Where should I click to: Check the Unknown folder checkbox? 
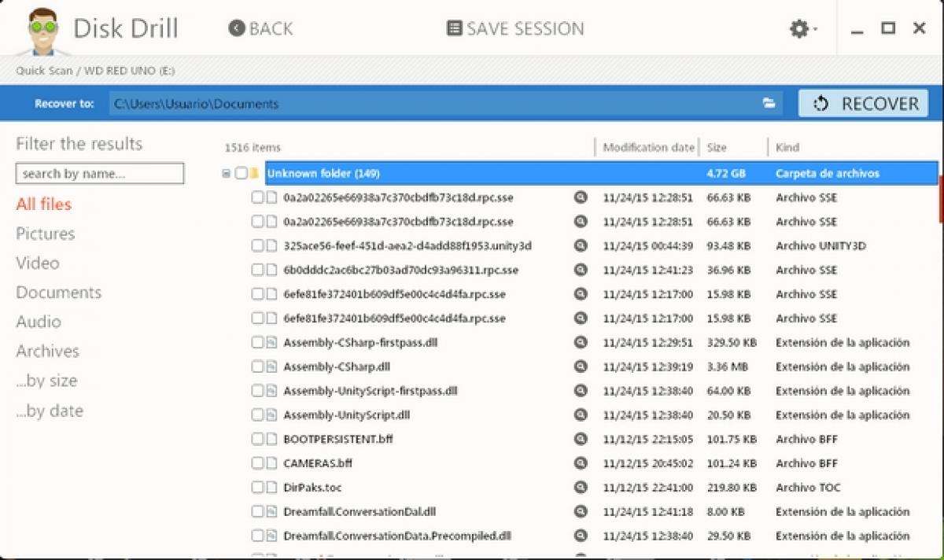click(x=242, y=173)
